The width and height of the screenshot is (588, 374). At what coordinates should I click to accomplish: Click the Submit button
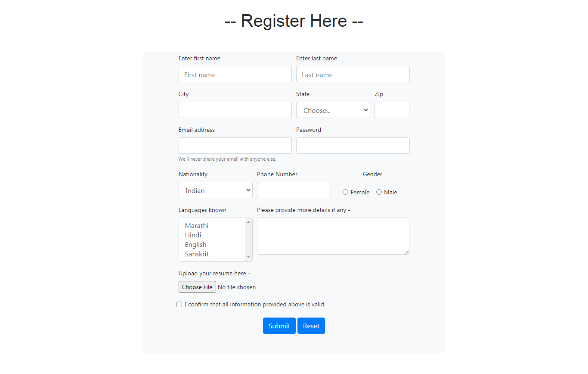(279, 326)
